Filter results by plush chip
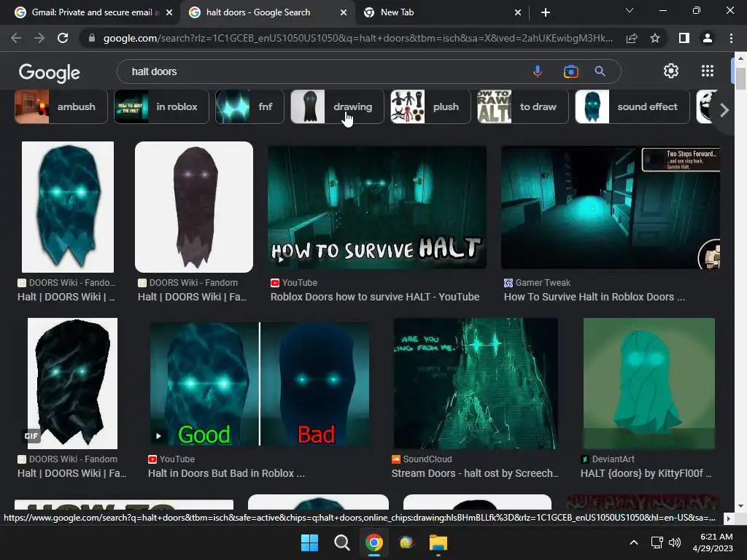Viewport: 747px width, 560px height. point(430,106)
